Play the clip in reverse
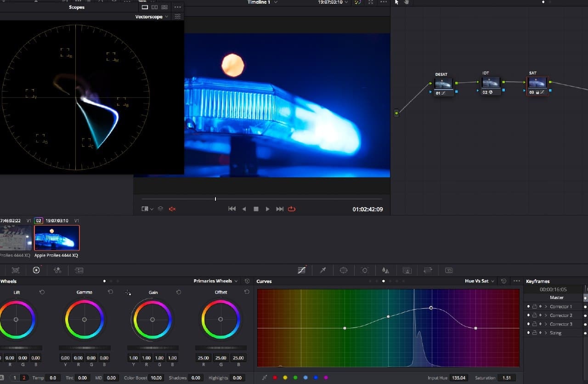This screenshot has height=384, width=588. coord(244,209)
